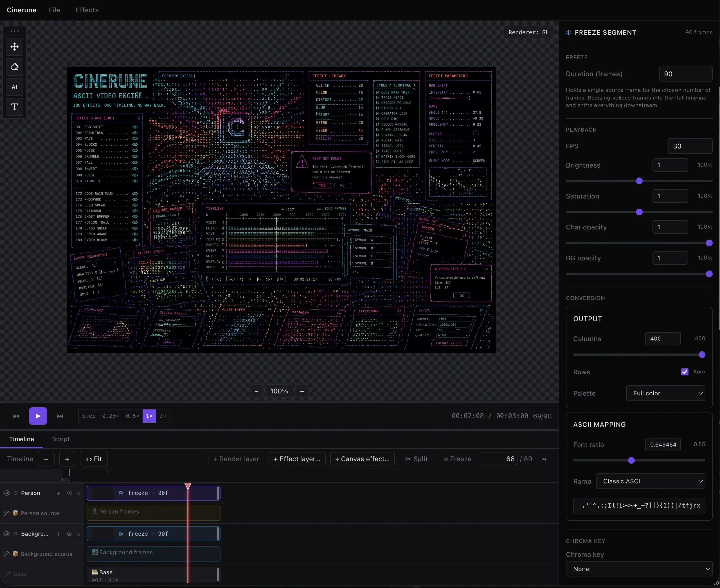Select the Move tool in the canvas toolbar
Screen dimensions: 720x588
(15, 47)
